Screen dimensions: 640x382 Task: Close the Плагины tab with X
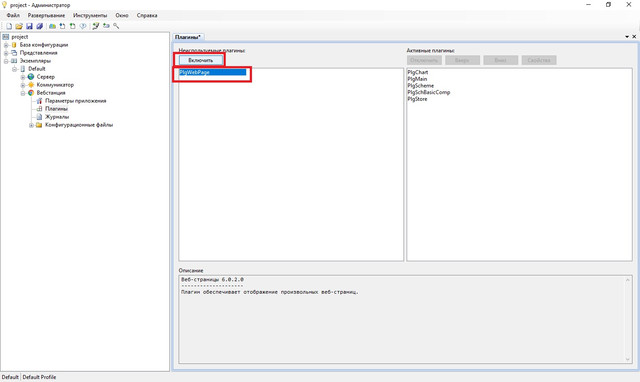(x=634, y=37)
